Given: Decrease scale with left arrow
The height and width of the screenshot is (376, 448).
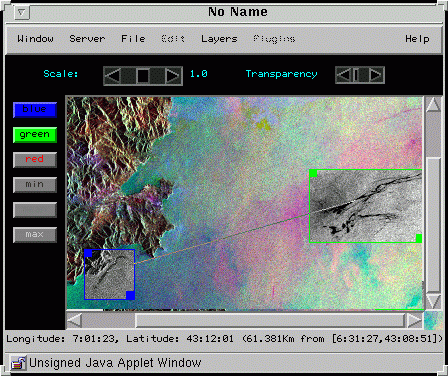Looking at the screenshot, I should coord(113,76).
